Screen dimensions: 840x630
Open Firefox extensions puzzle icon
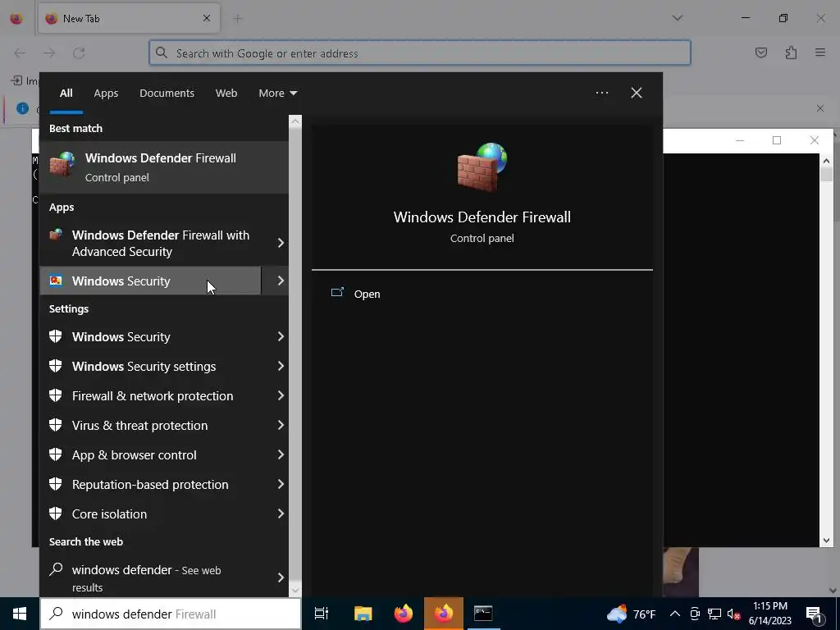coord(791,52)
